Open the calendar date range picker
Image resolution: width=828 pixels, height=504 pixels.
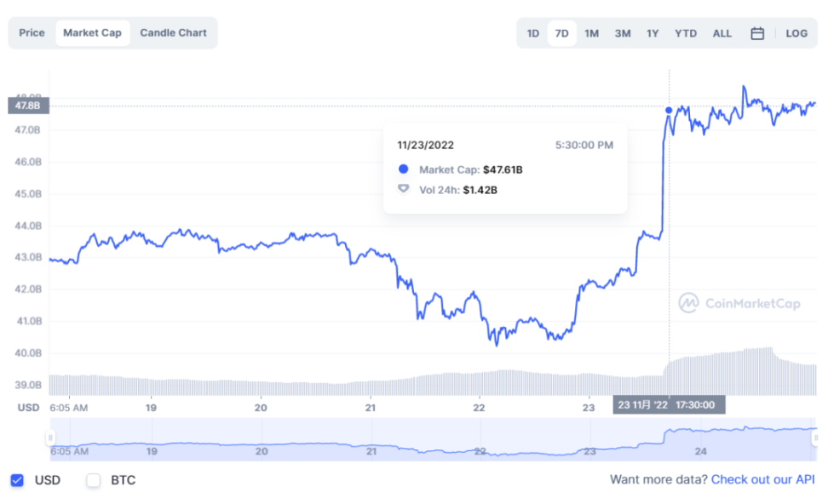click(757, 33)
